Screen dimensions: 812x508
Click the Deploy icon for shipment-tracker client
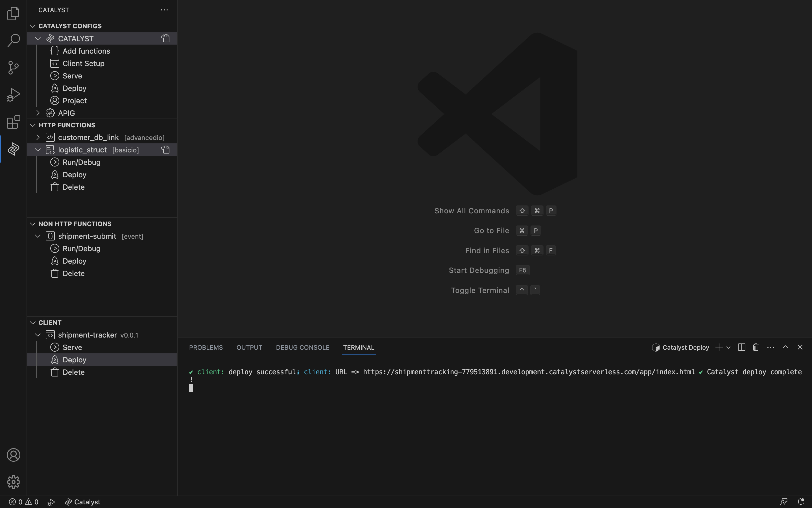click(x=55, y=359)
